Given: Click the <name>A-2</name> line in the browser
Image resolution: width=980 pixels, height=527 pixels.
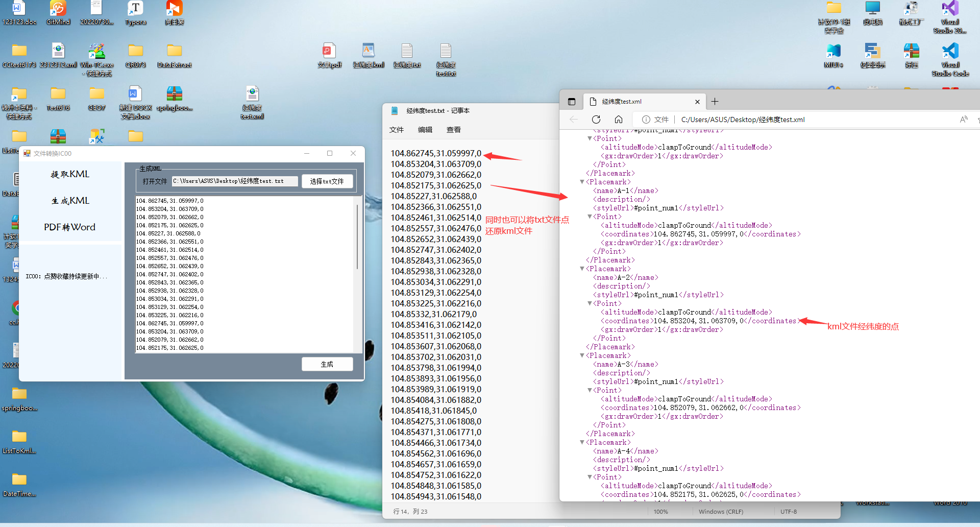Looking at the screenshot, I should [x=626, y=277].
